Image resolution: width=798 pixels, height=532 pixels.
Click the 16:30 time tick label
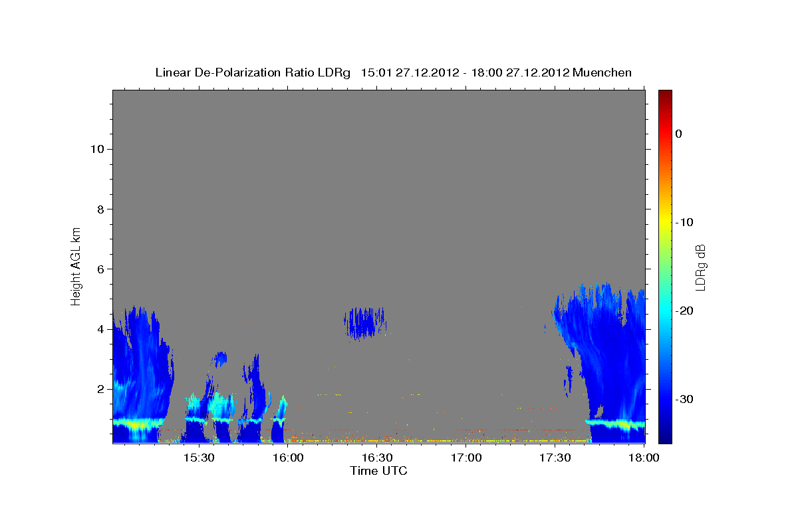377,458
